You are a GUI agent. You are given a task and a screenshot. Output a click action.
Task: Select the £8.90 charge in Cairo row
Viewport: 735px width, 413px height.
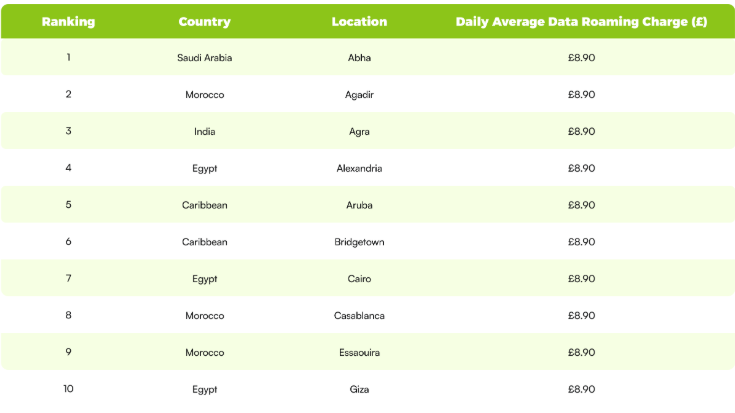point(581,279)
